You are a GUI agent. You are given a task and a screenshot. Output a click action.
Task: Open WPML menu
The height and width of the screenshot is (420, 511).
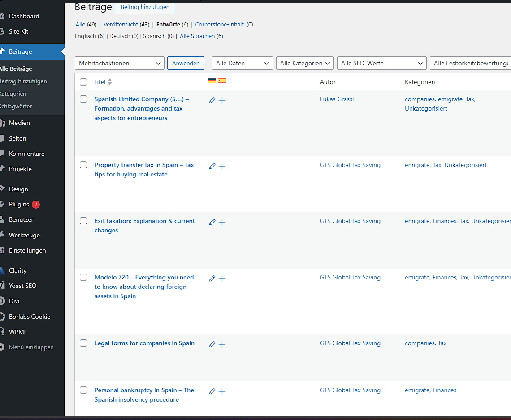tap(18, 332)
